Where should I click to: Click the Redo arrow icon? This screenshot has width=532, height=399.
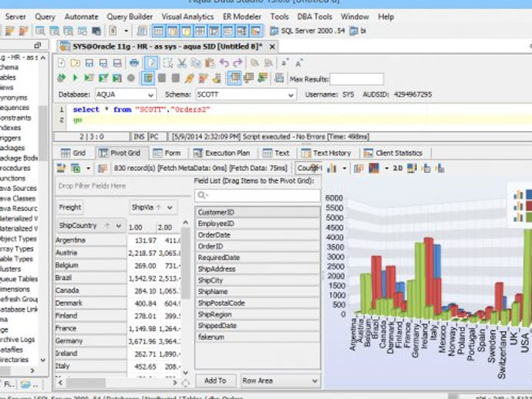pos(237,63)
